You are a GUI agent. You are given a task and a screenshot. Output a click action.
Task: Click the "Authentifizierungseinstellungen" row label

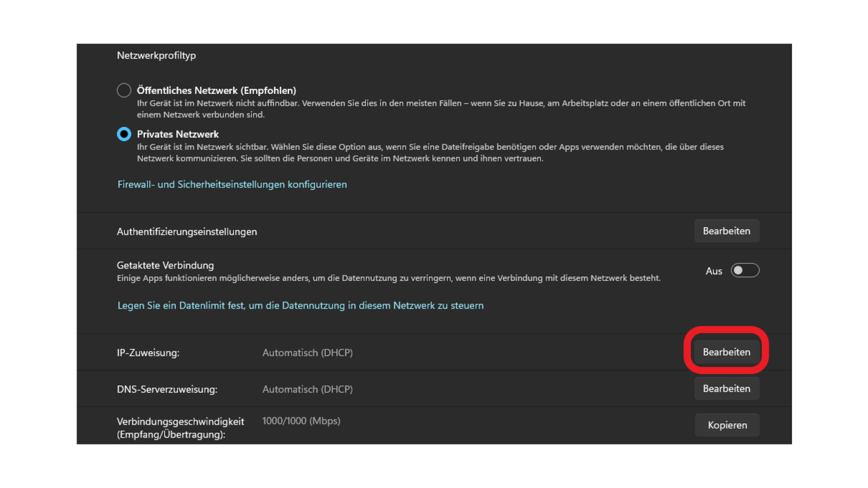pyautogui.click(x=187, y=231)
